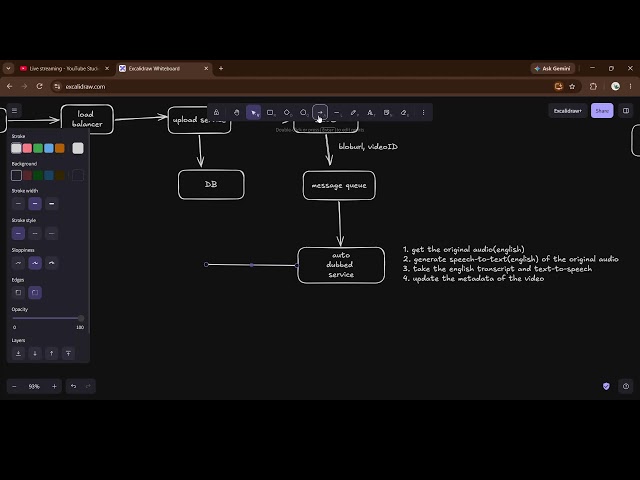Set stroke width to bold

35,203
